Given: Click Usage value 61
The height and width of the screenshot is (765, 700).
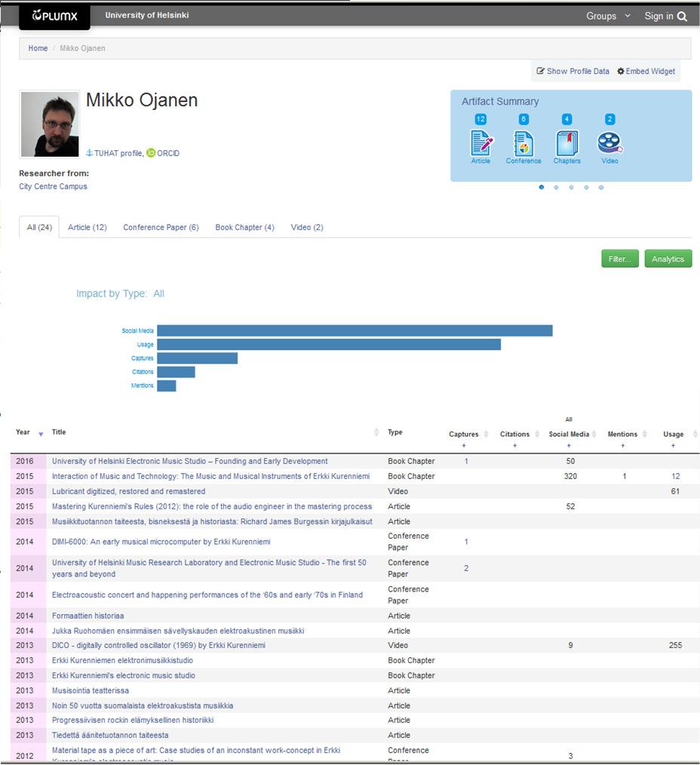Looking at the screenshot, I should pyautogui.click(x=675, y=491).
